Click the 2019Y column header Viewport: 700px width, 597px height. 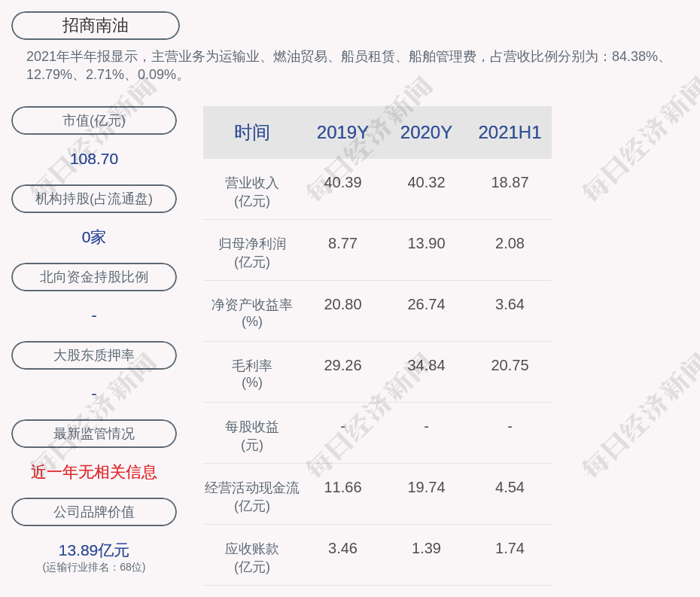point(342,132)
